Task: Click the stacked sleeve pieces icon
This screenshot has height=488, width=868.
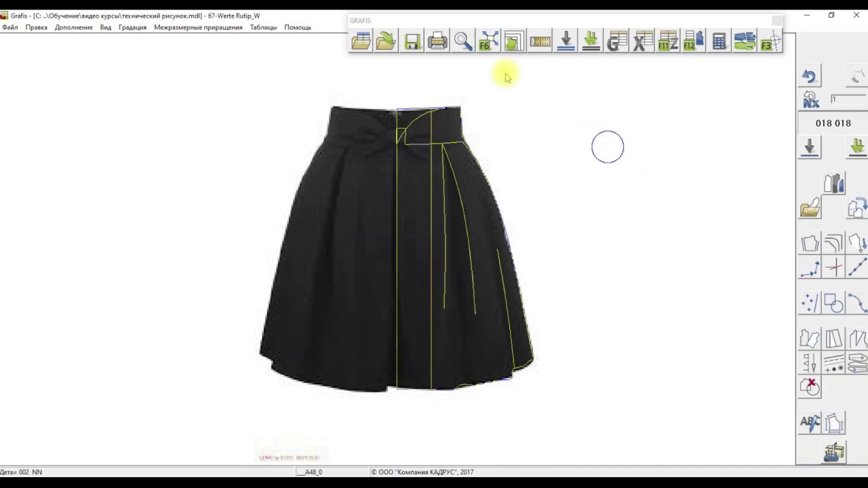Action: [858, 363]
